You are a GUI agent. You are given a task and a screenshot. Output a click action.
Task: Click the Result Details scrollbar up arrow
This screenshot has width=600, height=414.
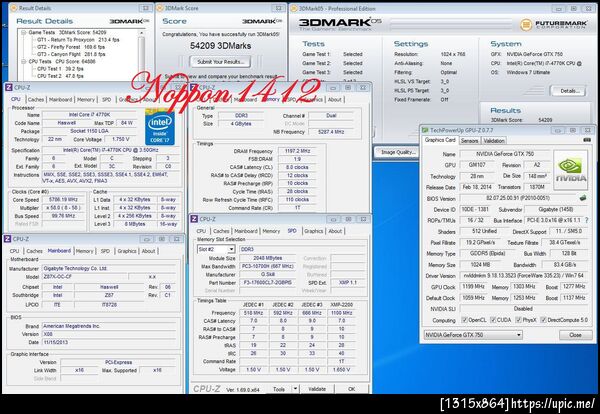point(142,33)
